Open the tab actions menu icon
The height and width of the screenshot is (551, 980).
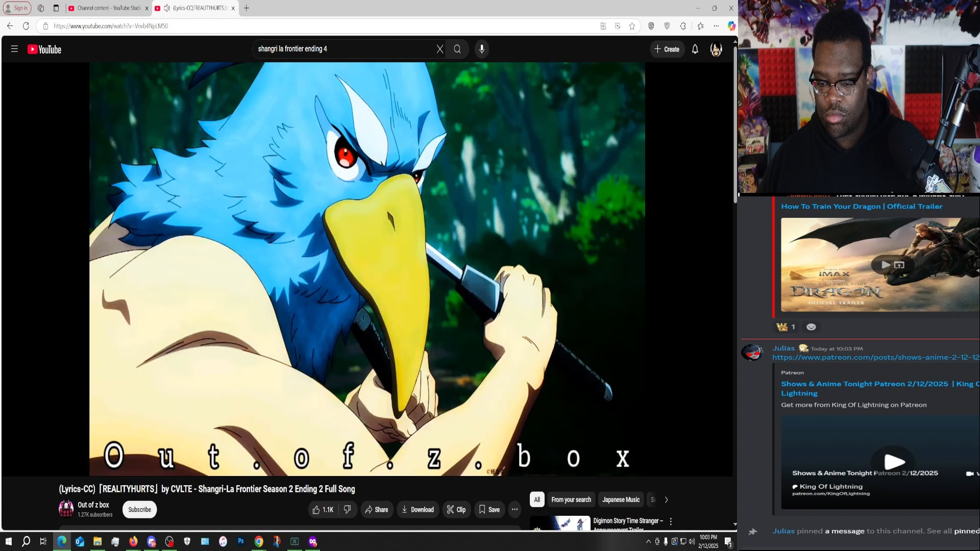pyautogui.click(x=56, y=8)
